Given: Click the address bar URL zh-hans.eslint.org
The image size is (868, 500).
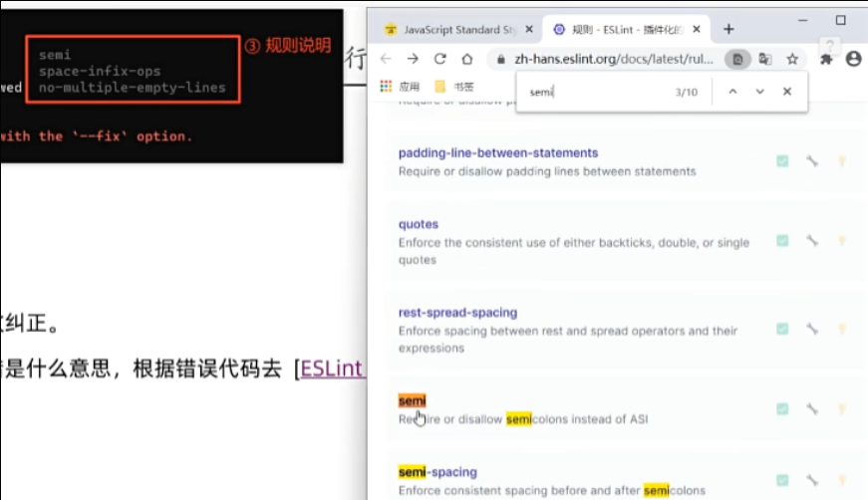Looking at the screenshot, I should click(x=613, y=59).
